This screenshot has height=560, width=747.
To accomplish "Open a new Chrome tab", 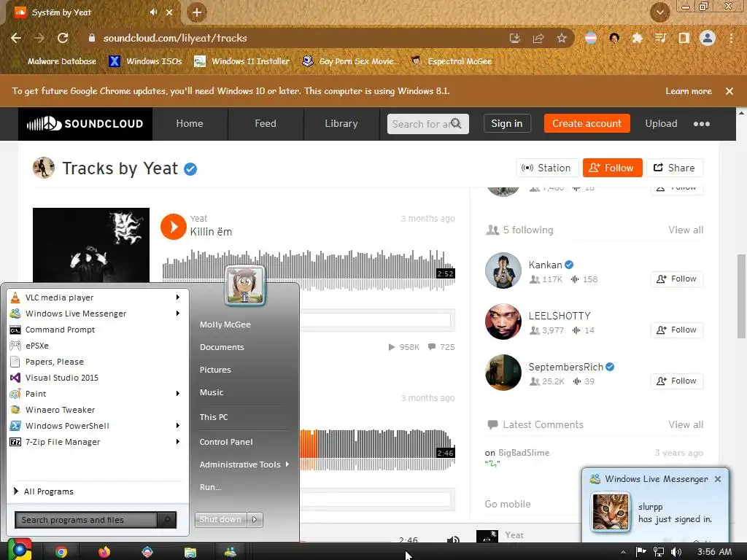I will tap(197, 12).
